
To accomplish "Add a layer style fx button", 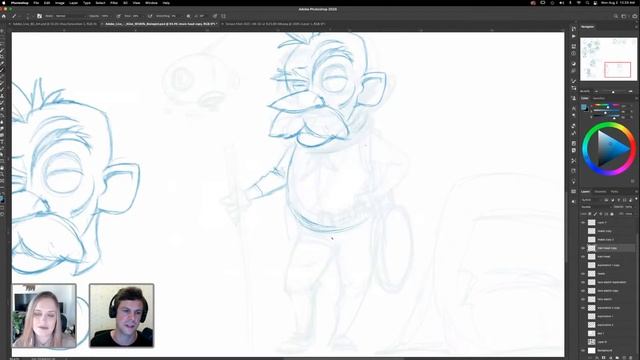I will coord(597,358).
